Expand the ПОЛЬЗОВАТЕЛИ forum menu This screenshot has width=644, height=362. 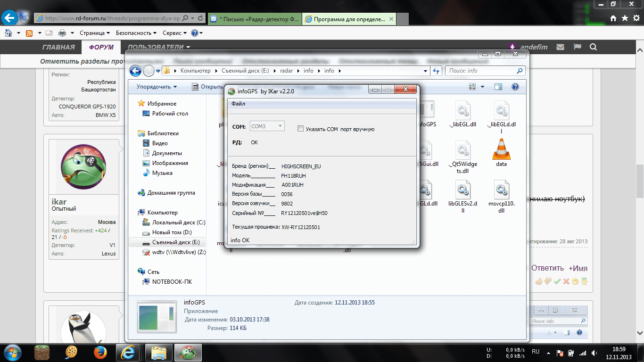pyautogui.click(x=159, y=47)
